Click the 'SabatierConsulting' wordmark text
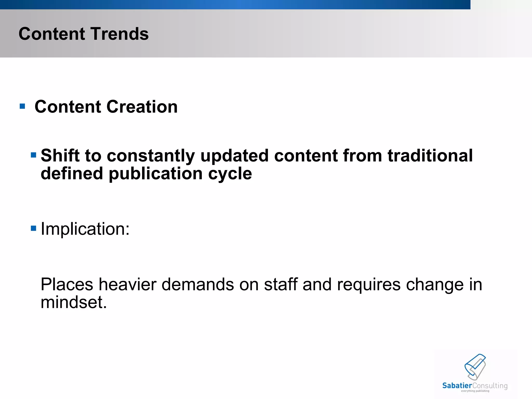532x399 pixels. pyautogui.click(x=475, y=386)
